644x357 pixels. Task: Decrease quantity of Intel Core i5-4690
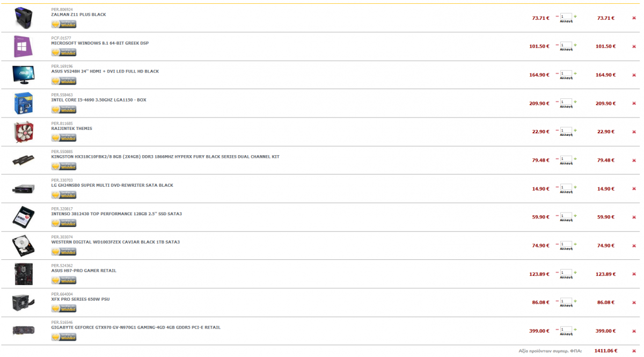pyautogui.click(x=557, y=102)
